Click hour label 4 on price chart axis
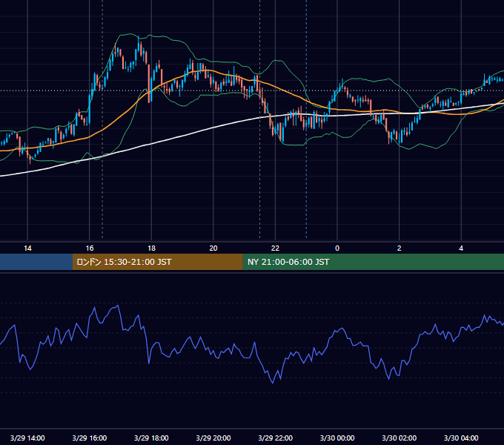This screenshot has width=504, height=445. pyautogui.click(x=461, y=248)
